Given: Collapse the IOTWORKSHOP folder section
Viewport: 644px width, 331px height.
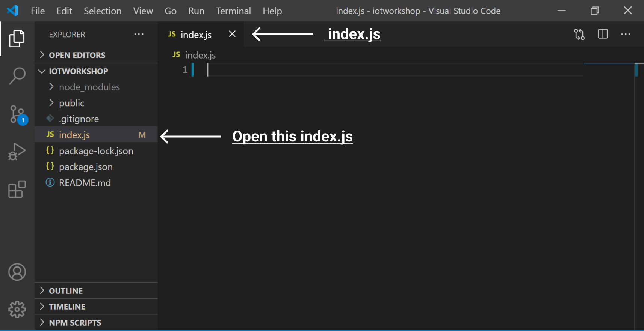Looking at the screenshot, I should coord(96,71).
